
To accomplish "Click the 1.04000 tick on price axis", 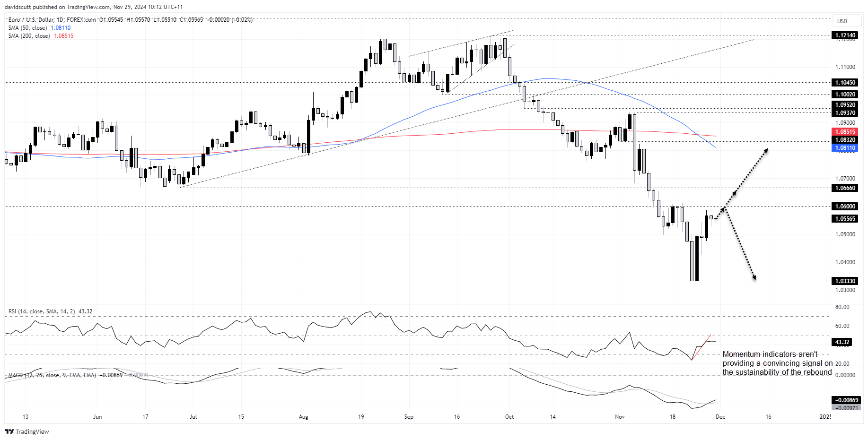I will tap(845, 262).
